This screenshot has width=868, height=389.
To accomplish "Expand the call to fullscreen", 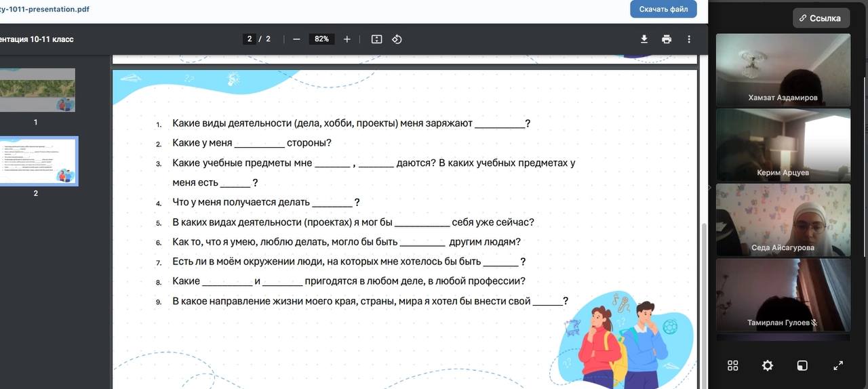I will click(x=837, y=365).
